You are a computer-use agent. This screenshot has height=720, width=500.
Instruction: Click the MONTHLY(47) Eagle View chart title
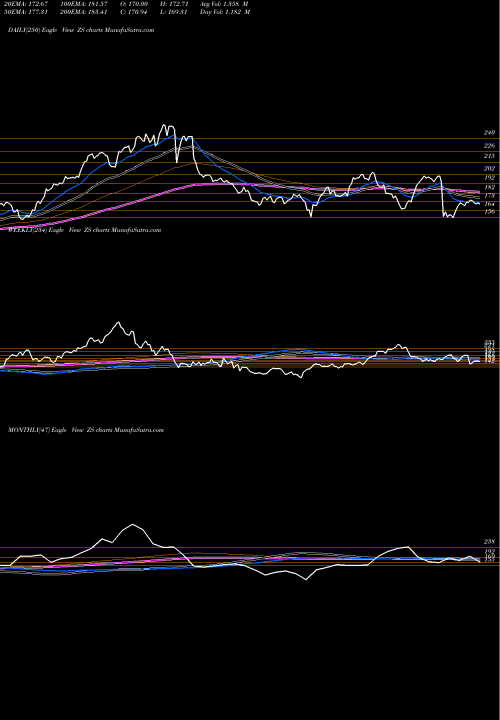click(86, 430)
